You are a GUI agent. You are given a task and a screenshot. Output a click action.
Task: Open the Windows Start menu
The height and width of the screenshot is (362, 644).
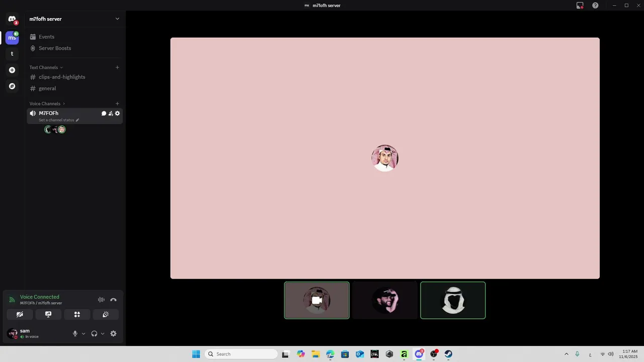[x=196, y=354]
